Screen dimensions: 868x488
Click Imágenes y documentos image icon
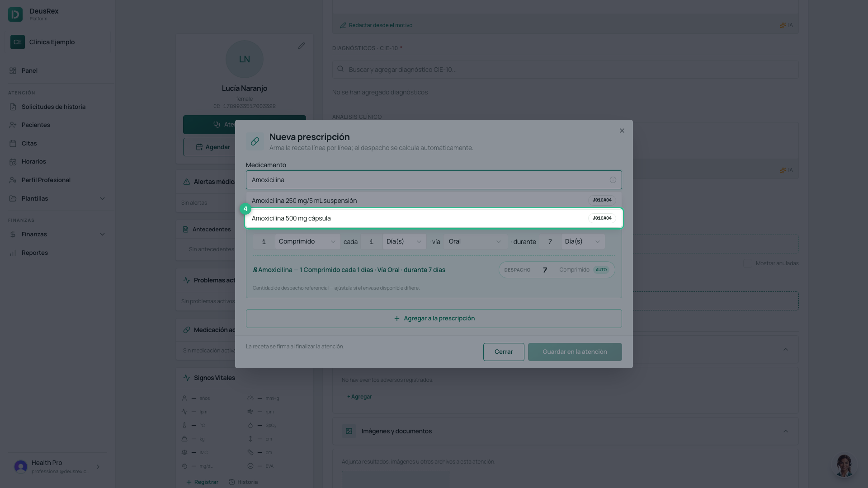349,431
